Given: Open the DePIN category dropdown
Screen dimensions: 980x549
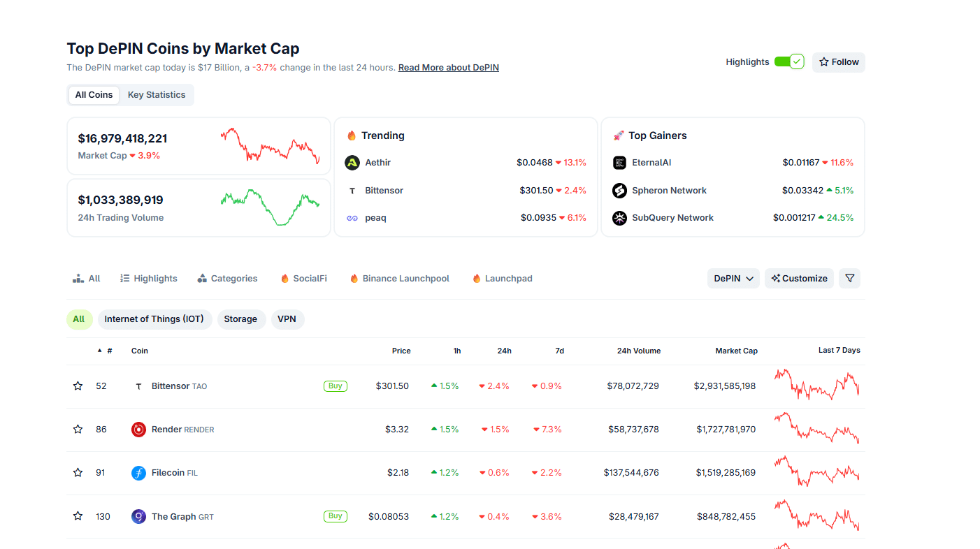Looking at the screenshot, I should (x=733, y=278).
